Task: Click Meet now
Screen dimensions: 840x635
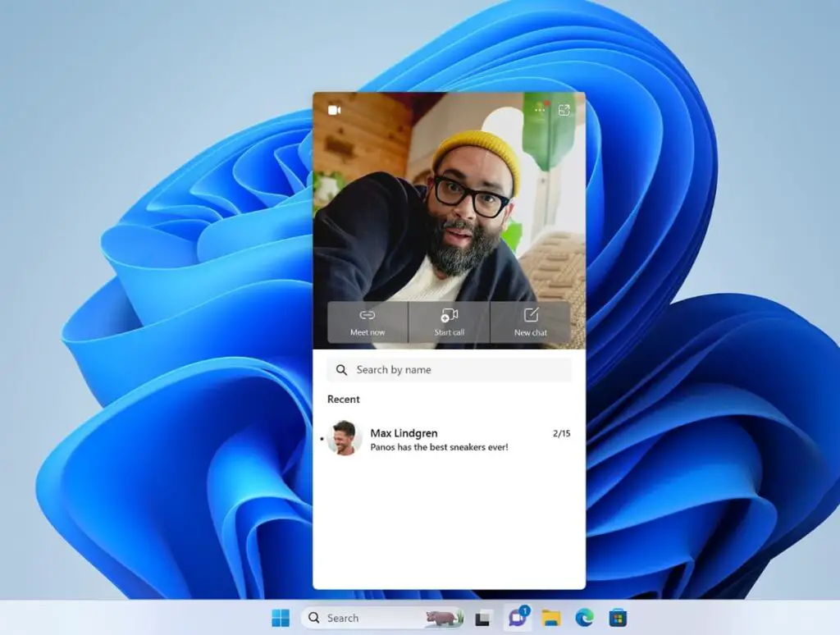Action: pyautogui.click(x=367, y=322)
